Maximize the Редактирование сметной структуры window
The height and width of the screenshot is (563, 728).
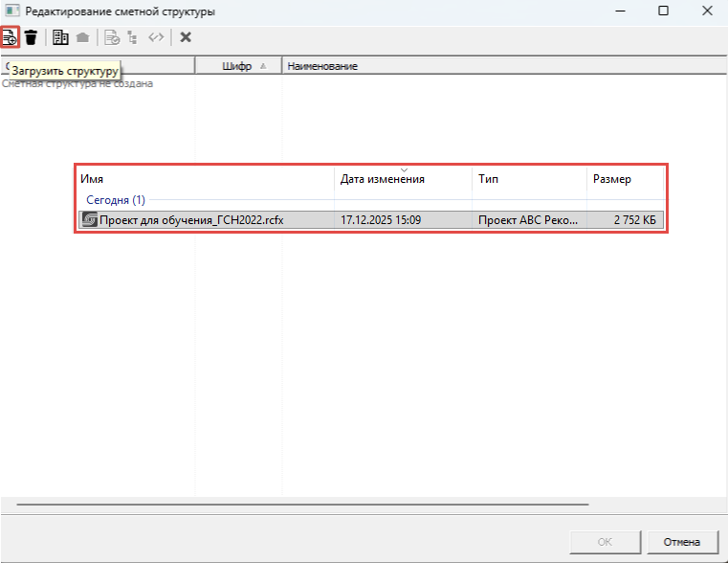tap(664, 11)
